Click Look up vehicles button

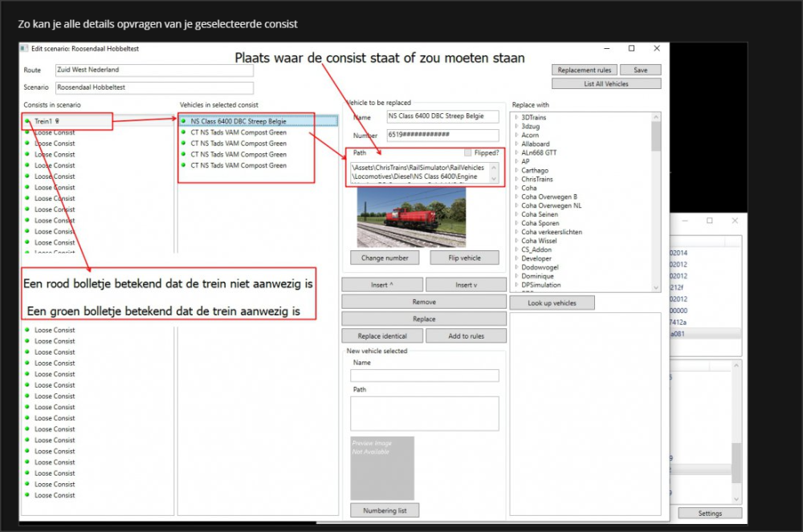(x=552, y=303)
